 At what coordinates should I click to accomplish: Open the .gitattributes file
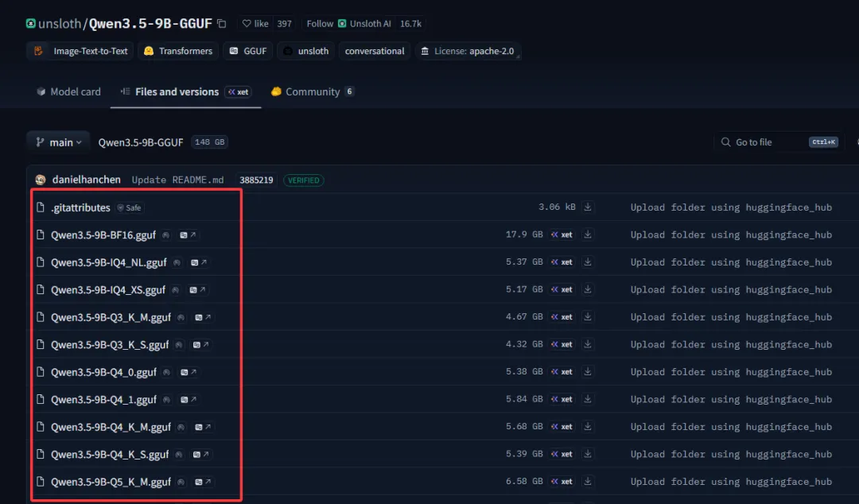point(80,207)
